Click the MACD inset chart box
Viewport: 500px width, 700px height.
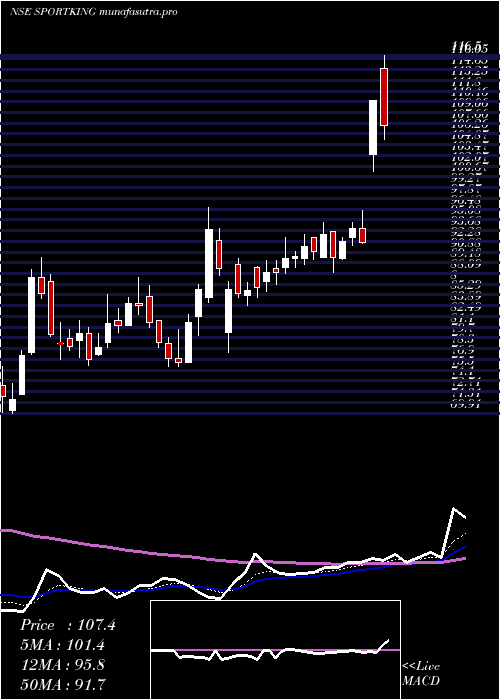coord(275,650)
